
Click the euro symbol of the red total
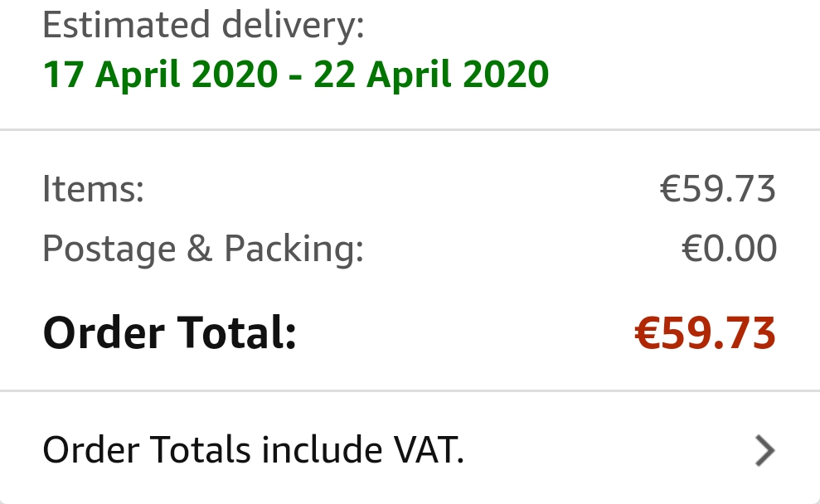click(x=647, y=333)
